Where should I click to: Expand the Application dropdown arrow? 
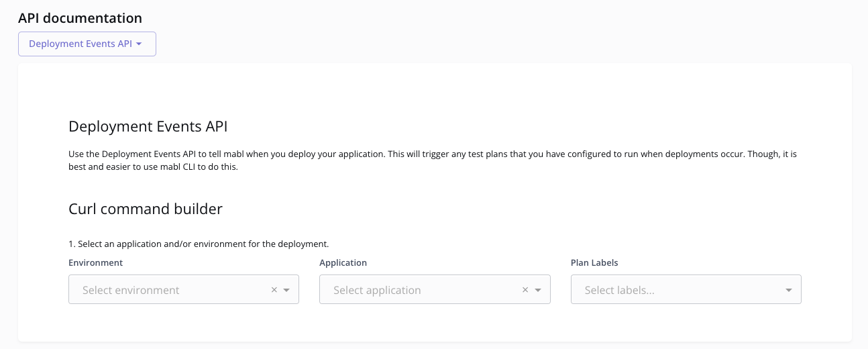[538, 290]
